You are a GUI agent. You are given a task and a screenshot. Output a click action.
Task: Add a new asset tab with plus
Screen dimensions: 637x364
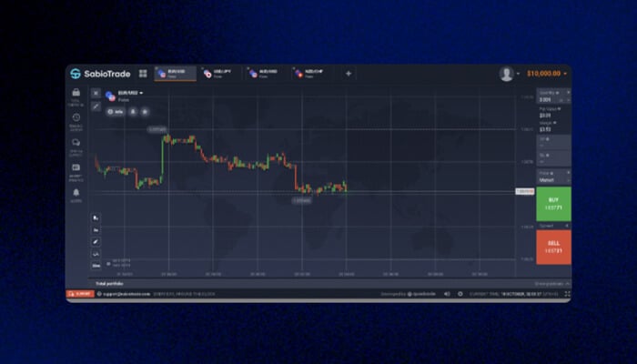pyautogui.click(x=349, y=74)
